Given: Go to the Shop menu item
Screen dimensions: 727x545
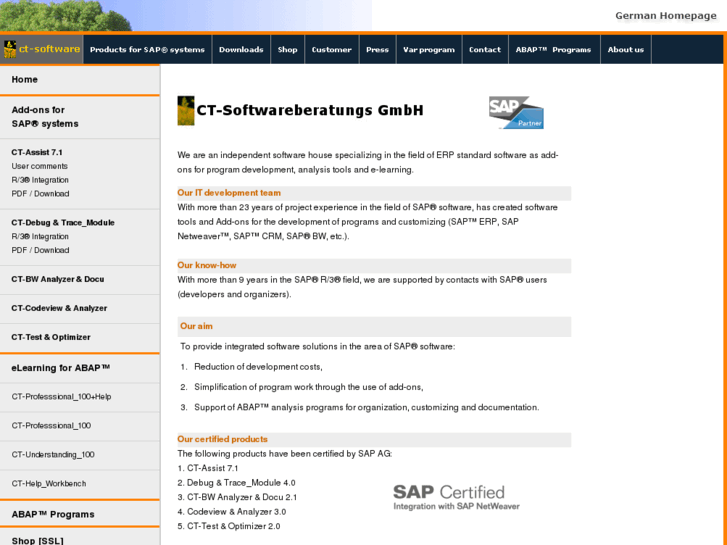Looking at the screenshot, I should (287, 50).
